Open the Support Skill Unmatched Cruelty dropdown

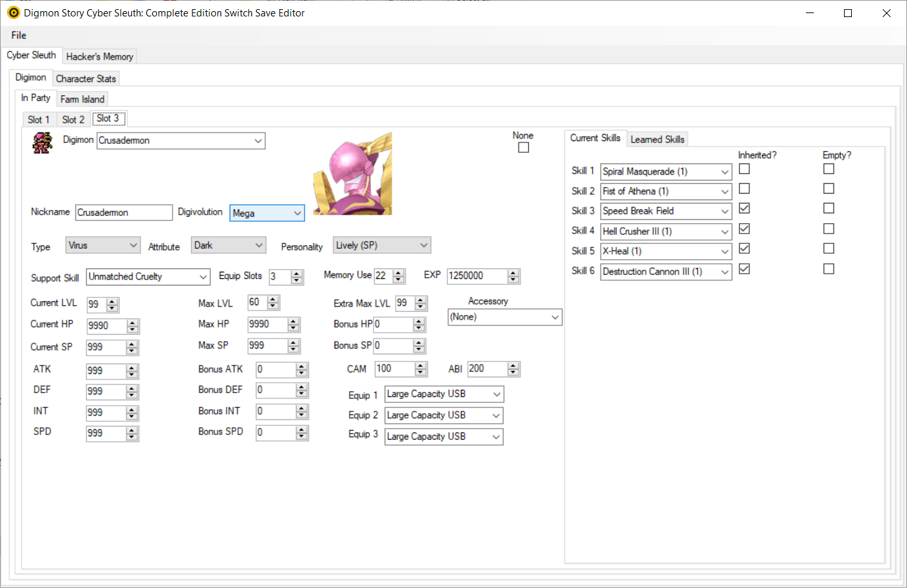203,277
